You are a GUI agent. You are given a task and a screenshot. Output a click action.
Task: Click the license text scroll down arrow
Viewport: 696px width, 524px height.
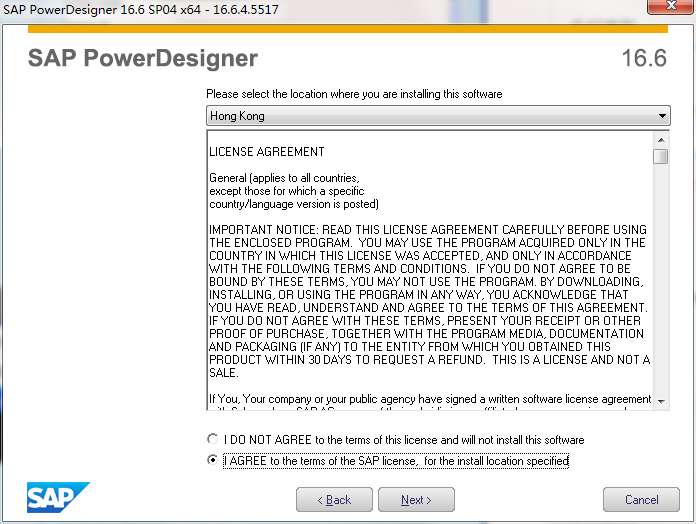(661, 402)
